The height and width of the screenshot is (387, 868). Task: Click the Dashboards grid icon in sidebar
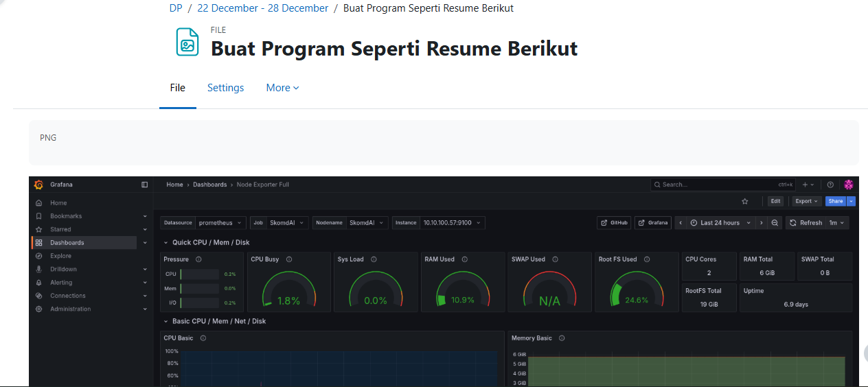pos(38,243)
